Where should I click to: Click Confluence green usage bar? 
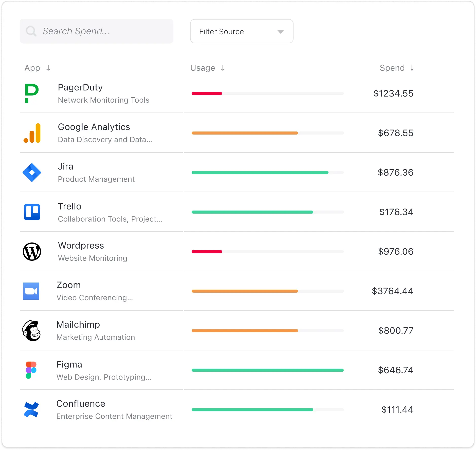[252, 410]
